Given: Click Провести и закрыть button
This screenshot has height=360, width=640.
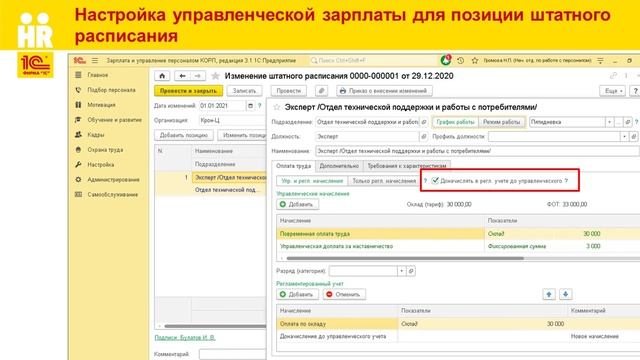Looking at the screenshot, I should 189,91.
